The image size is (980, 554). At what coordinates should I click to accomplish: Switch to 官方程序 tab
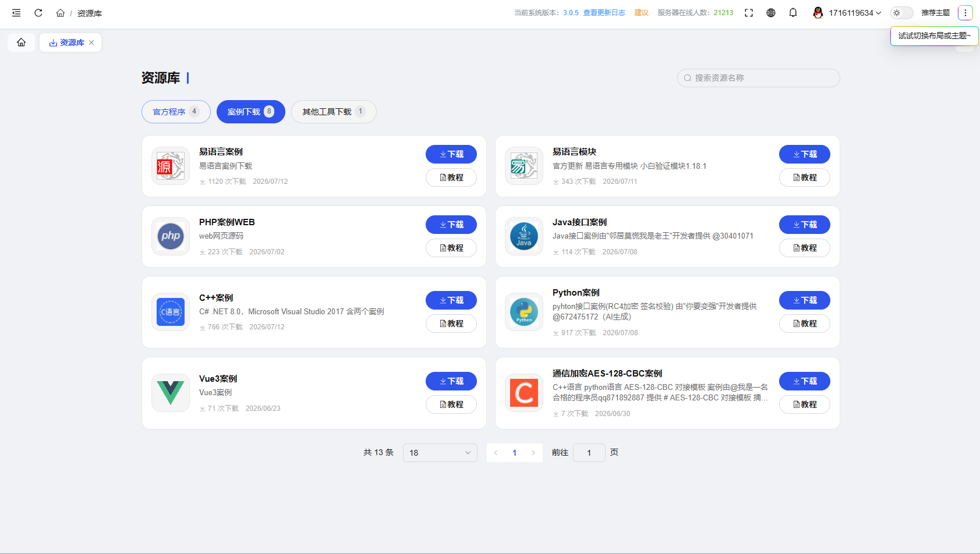[x=176, y=112]
